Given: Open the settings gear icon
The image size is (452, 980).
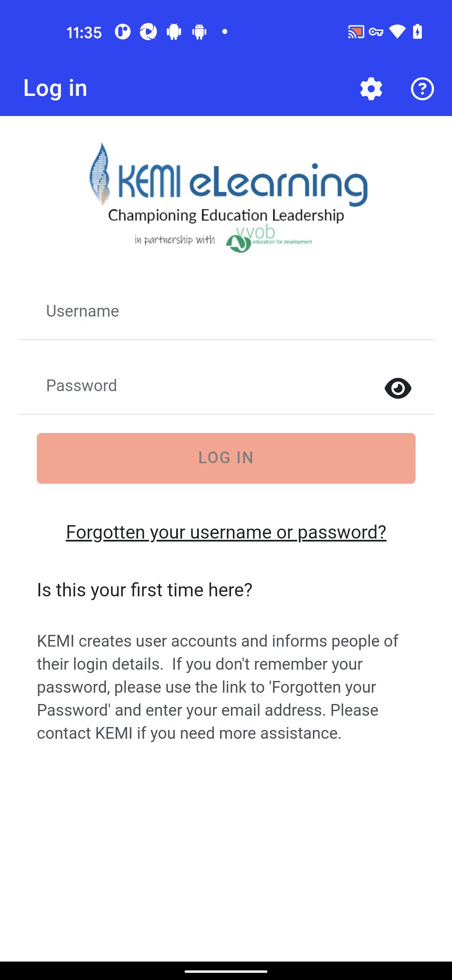Looking at the screenshot, I should 371,89.
